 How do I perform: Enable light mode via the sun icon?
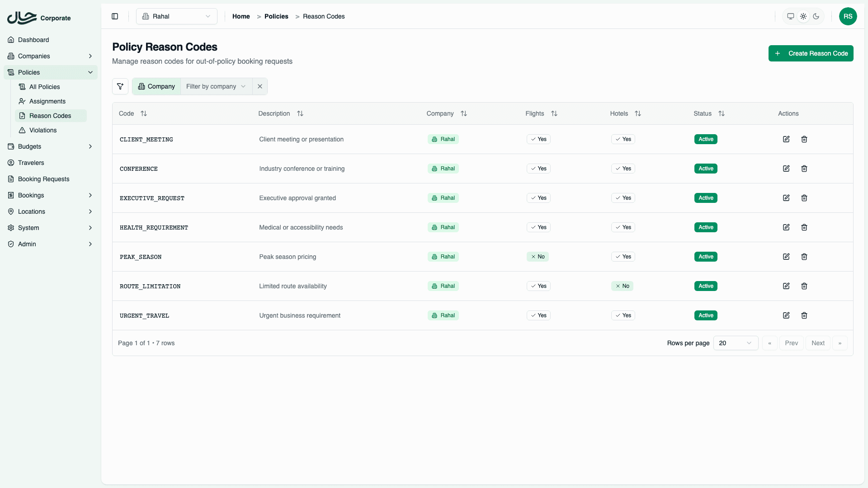pyautogui.click(x=803, y=16)
